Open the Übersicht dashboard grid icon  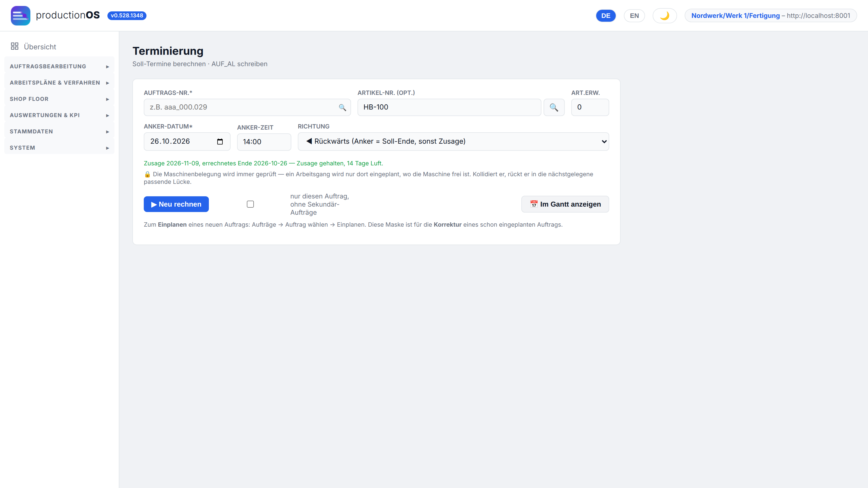pyautogui.click(x=14, y=46)
